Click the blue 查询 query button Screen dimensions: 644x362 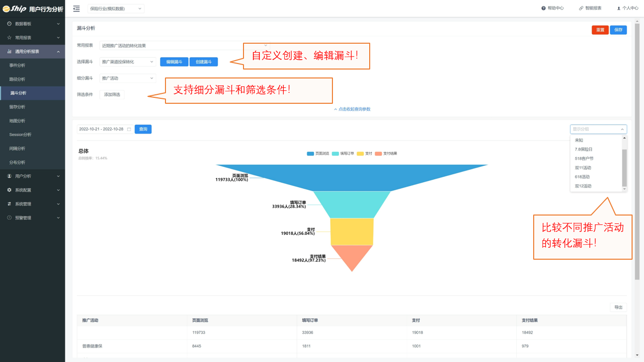[143, 129]
